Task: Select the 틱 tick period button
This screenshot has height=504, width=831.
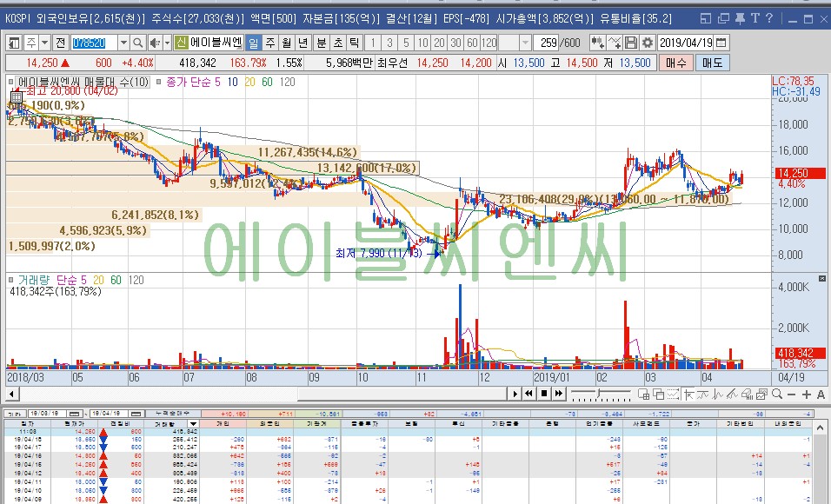Action: tap(354, 43)
